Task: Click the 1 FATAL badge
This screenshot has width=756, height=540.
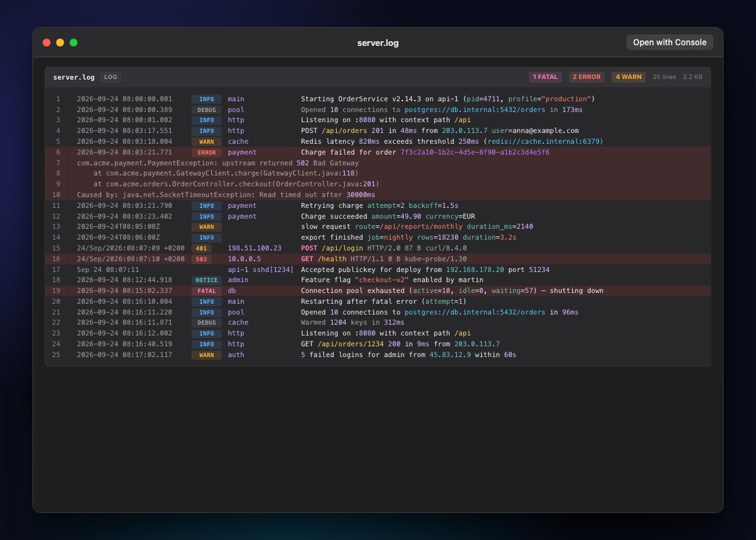Action: tap(545, 77)
